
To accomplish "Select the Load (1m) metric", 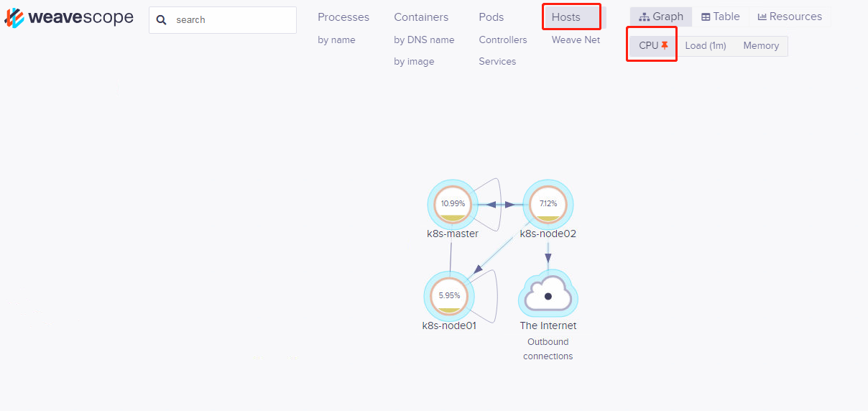I will click(x=706, y=46).
